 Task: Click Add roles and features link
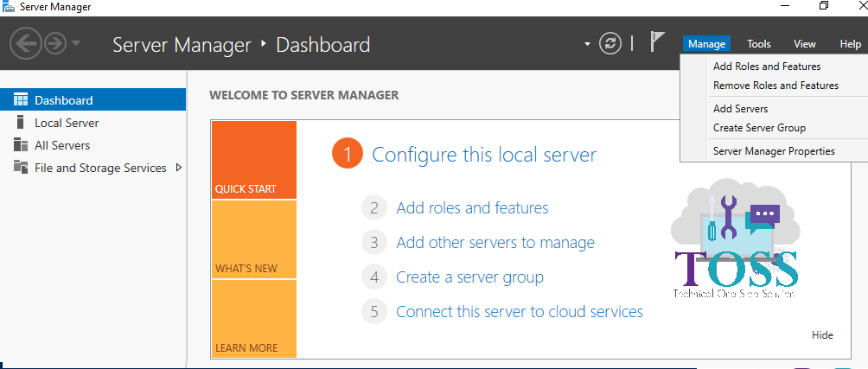472,208
